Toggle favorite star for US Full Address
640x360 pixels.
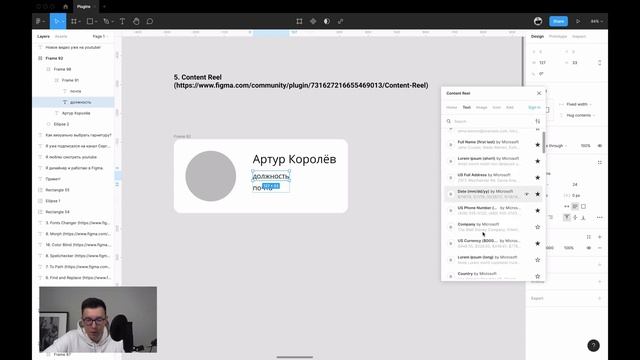click(538, 178)
